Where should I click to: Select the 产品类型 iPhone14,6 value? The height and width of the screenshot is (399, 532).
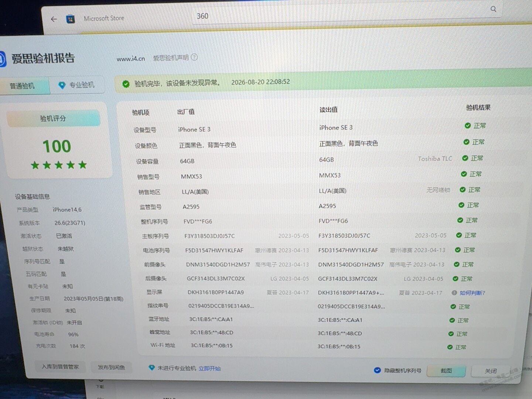[x=67, y=210]
